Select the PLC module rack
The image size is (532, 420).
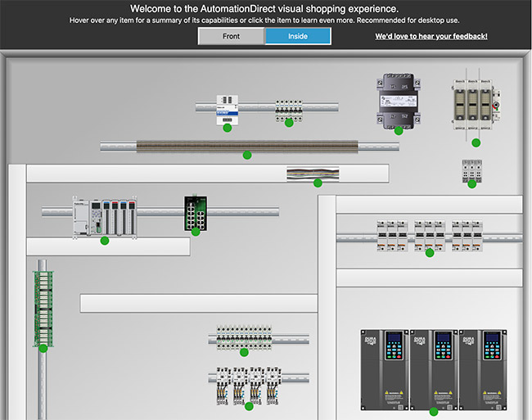pos(103,217)
